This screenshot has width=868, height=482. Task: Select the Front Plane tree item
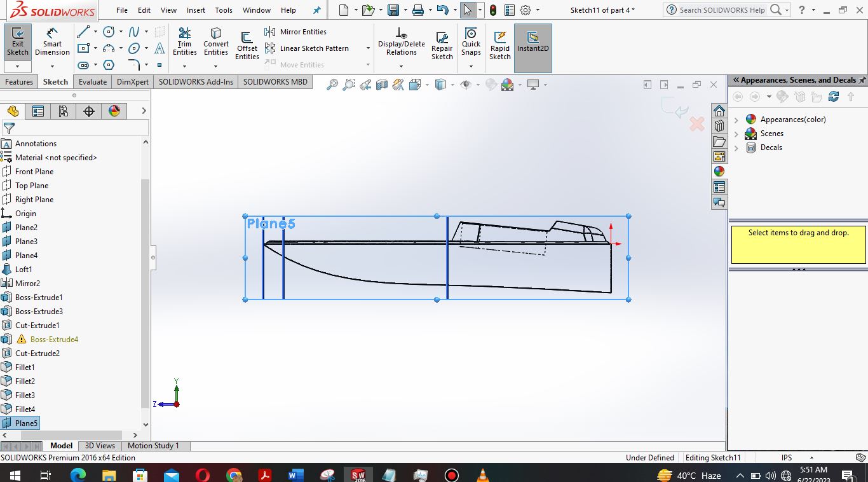tap(34, 172)
